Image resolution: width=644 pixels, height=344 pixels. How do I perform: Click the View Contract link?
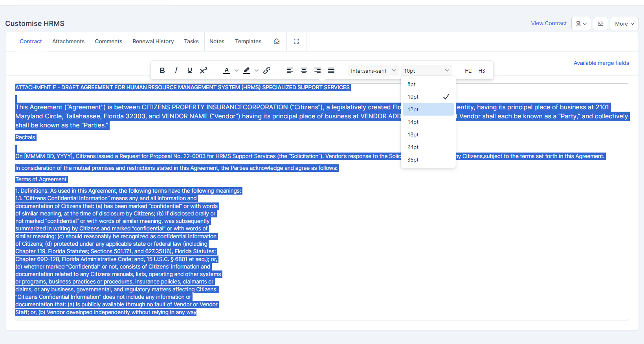[549, 23]
